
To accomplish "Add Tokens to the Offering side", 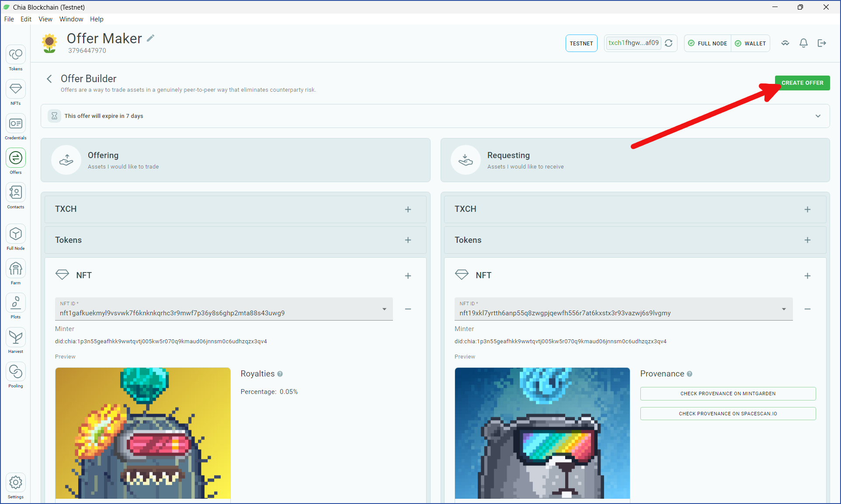I will 408,240.
